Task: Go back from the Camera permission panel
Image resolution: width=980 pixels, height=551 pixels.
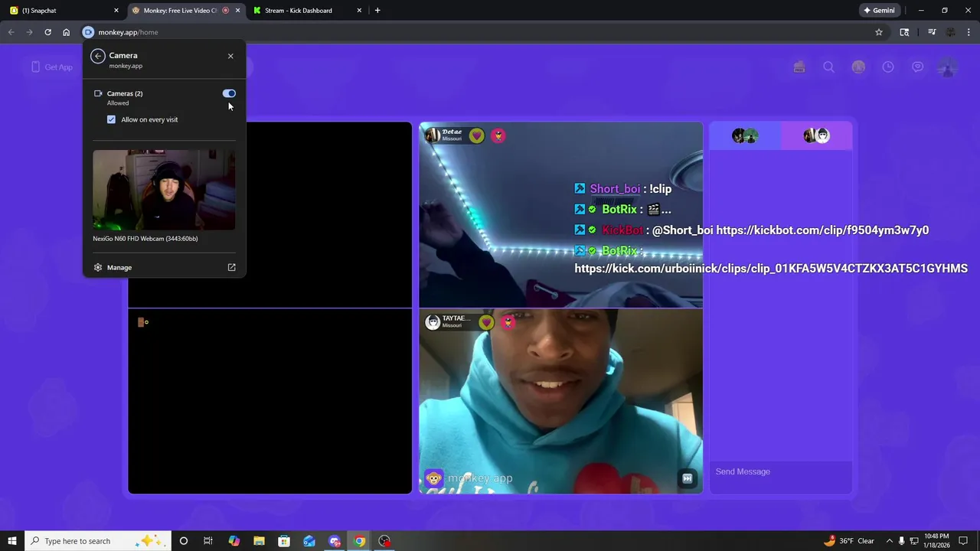Action: click(97, 56)
